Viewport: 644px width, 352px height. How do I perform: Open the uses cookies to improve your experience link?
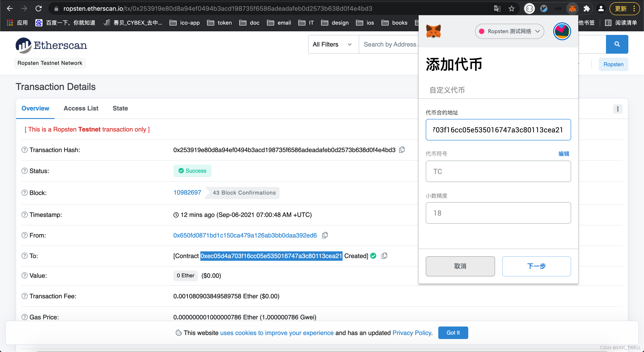coord(277,333)
